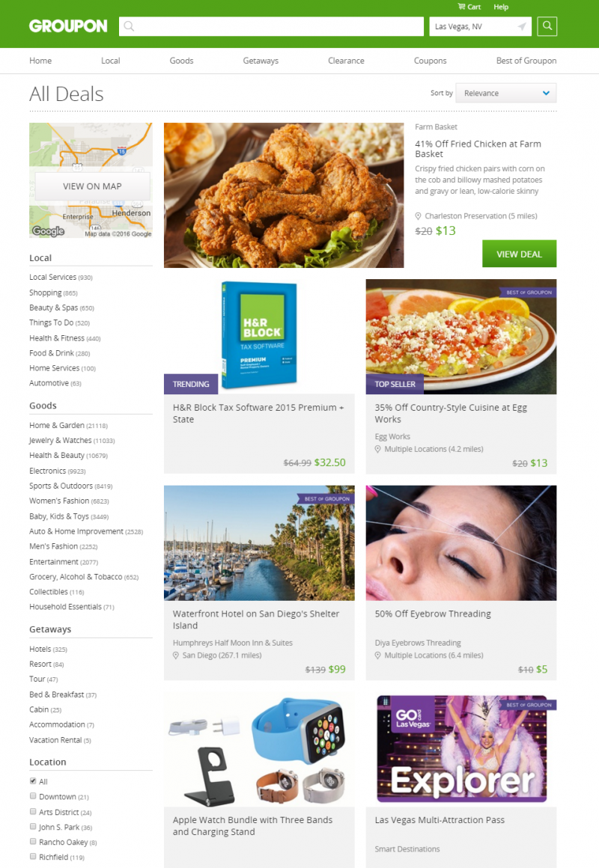Click the View Deal button
The image size is (599, 868).
pos(519,254)
